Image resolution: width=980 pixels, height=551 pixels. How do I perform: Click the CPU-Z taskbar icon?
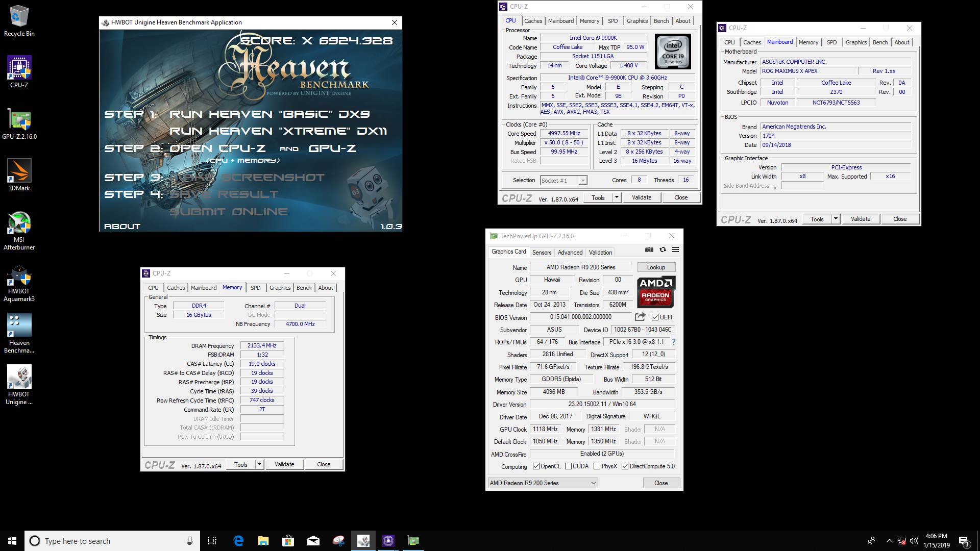click(388, 541)
